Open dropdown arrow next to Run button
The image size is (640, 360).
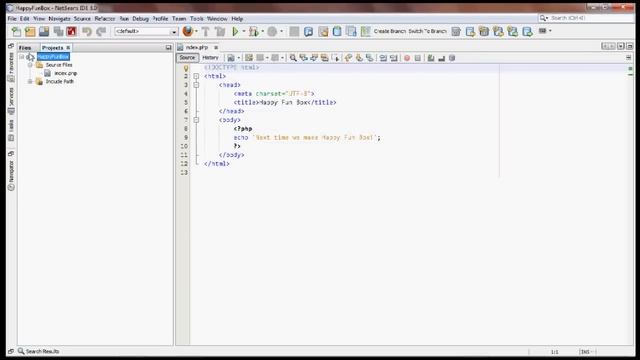244,31
